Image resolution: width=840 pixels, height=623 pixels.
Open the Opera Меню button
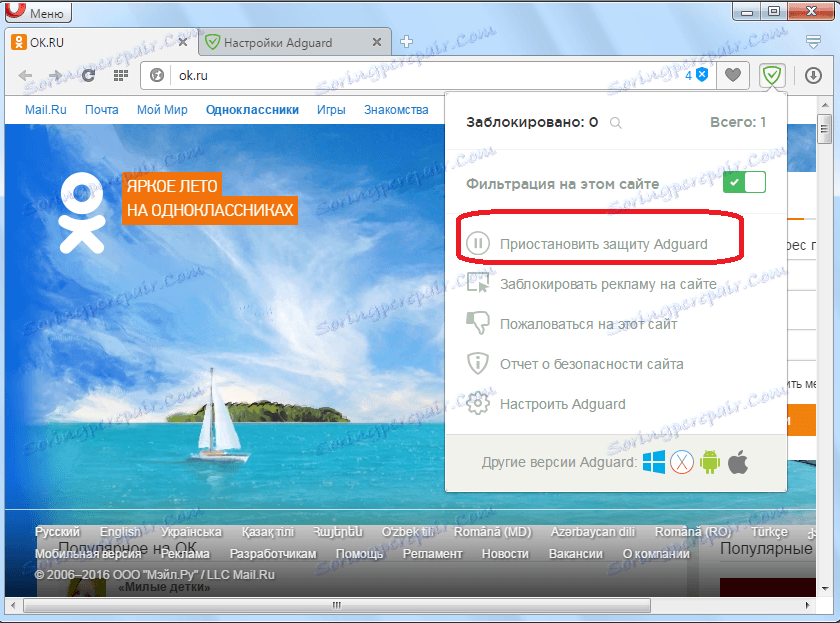point(38,12)
